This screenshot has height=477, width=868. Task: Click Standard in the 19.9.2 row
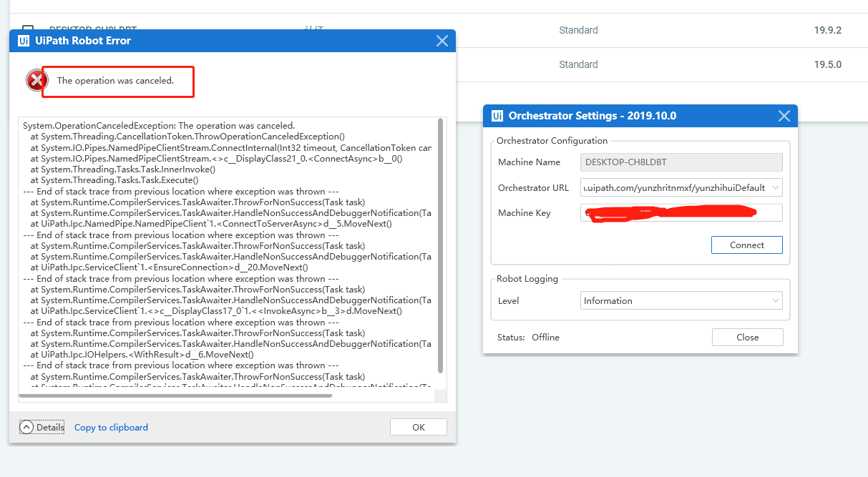578,30
